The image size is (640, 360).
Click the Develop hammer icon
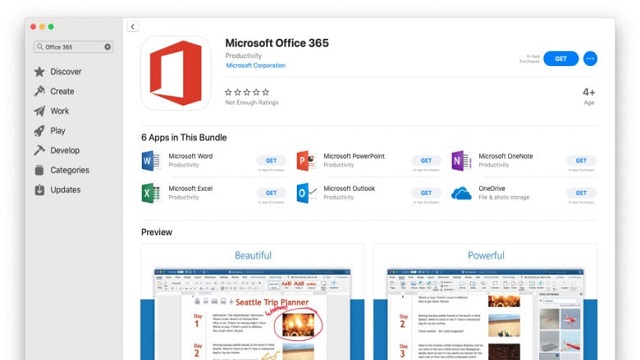(40, 150)
